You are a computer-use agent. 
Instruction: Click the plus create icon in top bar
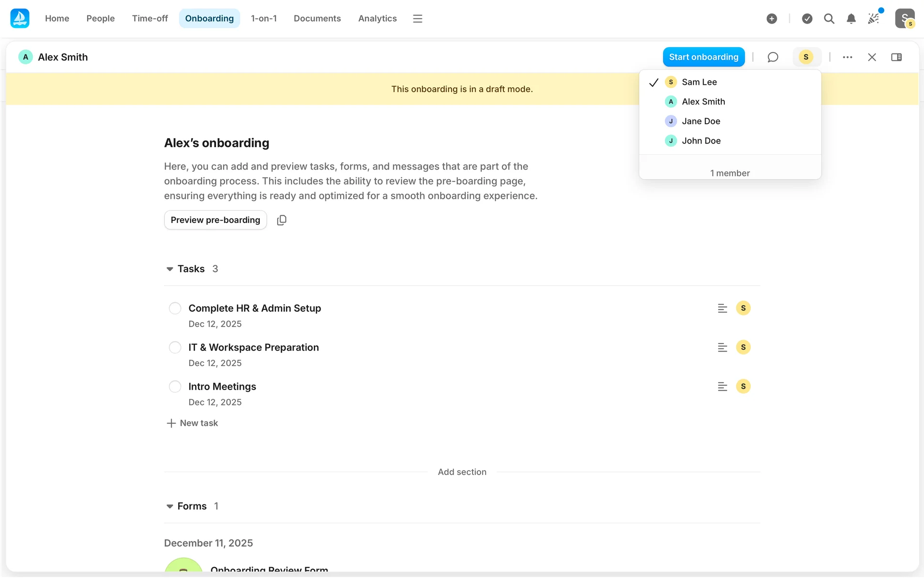point(771,19)
